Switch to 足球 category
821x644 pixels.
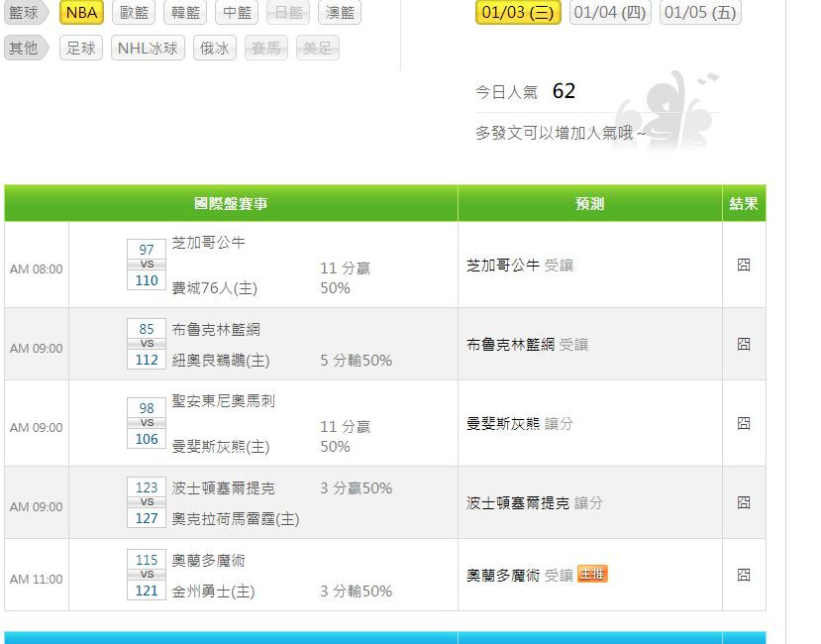(x=80, y=48)
